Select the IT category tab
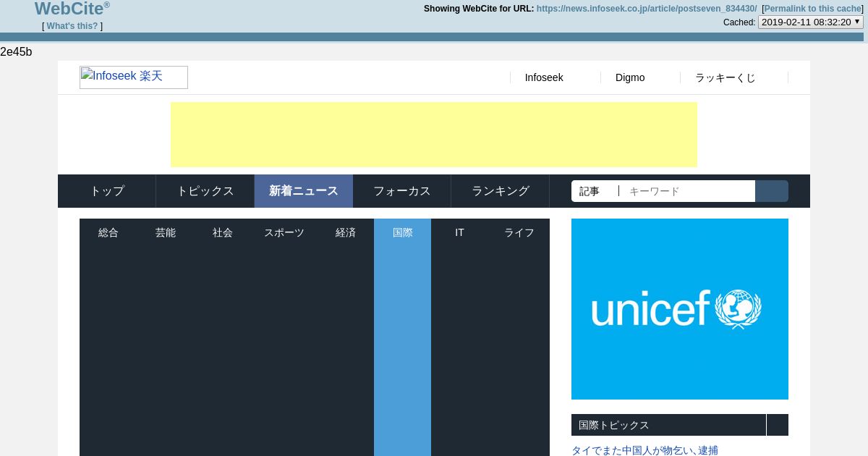Image resolution: width=868 pixels, height=456 pixels. pyautogui.click(x=459, y=232)
